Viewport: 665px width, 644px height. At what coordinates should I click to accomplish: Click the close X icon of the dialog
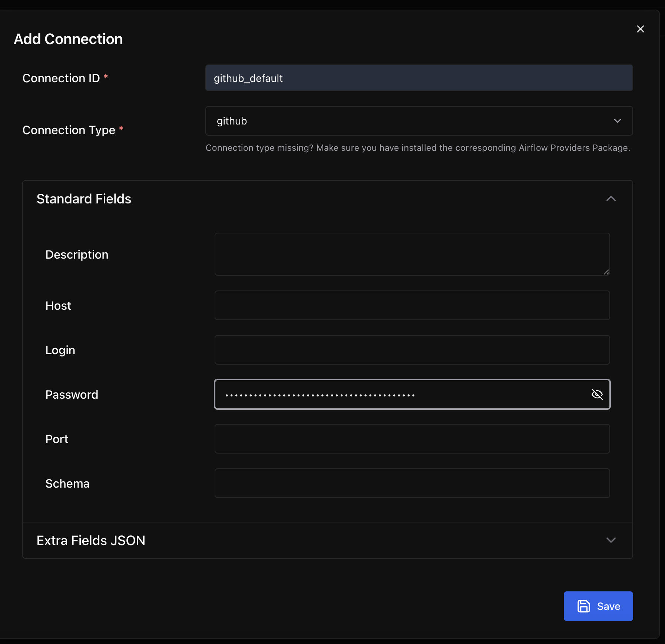[x=641, y=29]
